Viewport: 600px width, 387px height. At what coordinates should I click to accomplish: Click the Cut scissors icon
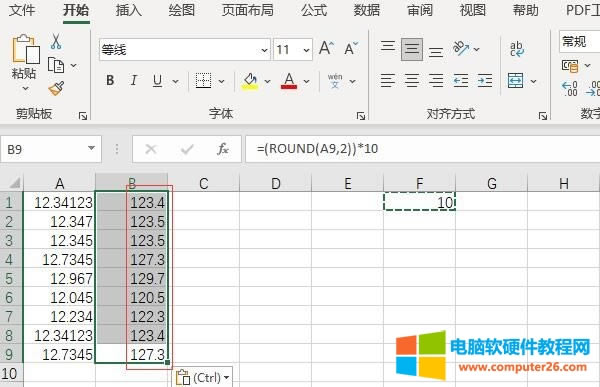coord(56,41)
